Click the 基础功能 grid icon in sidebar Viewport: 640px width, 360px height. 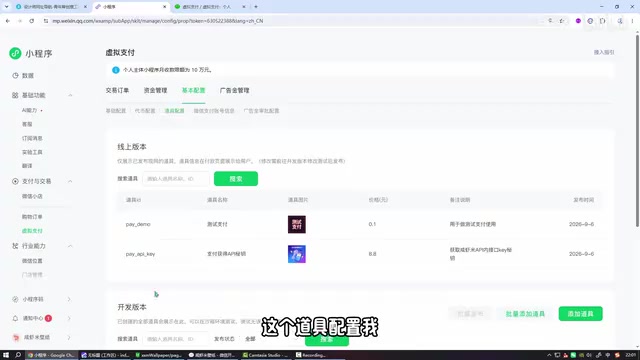pyautogui.click(x=15, y=95)
